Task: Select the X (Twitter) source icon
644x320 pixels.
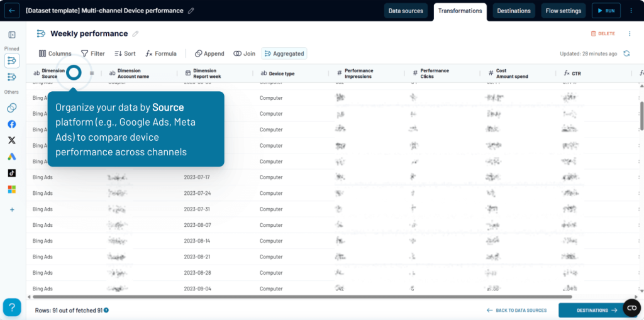Action: [x=12, y=140]
